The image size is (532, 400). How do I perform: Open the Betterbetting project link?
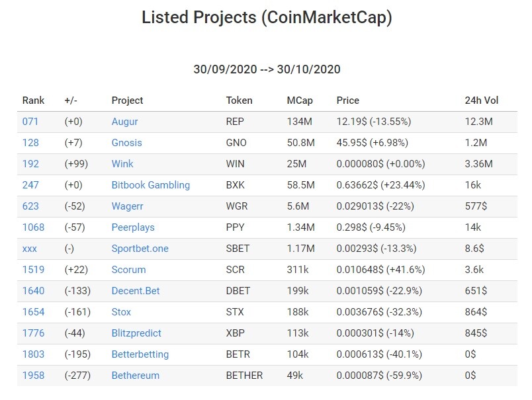pyautogui.click(x=140, y=354)
